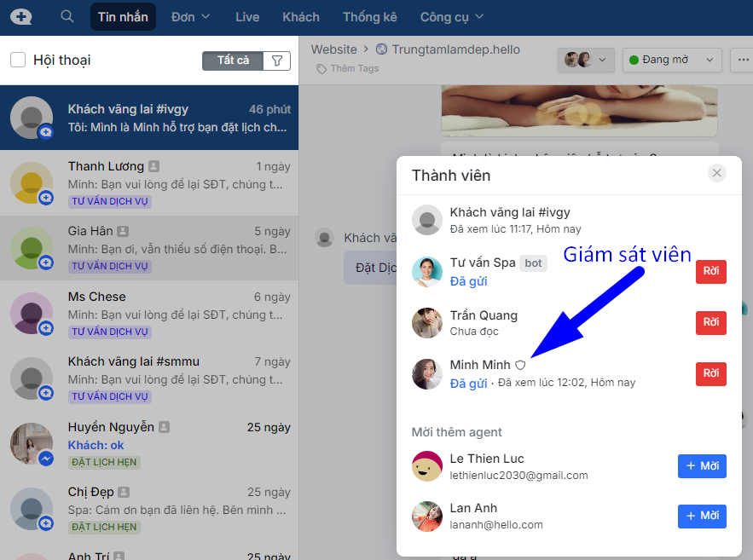Viewport: 753px width, 560px height.
Task: Expand the Công cụ menu dropdown
Action: (451, 17)
